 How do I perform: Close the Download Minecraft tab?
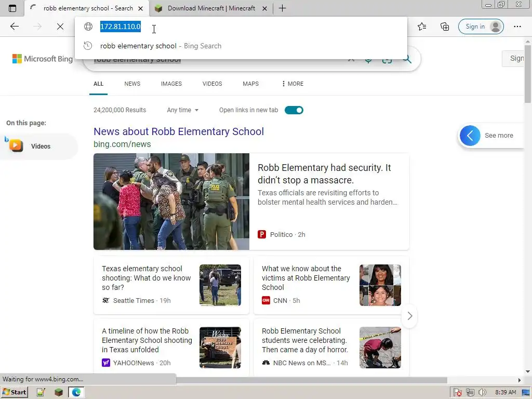tap(264, 8)
